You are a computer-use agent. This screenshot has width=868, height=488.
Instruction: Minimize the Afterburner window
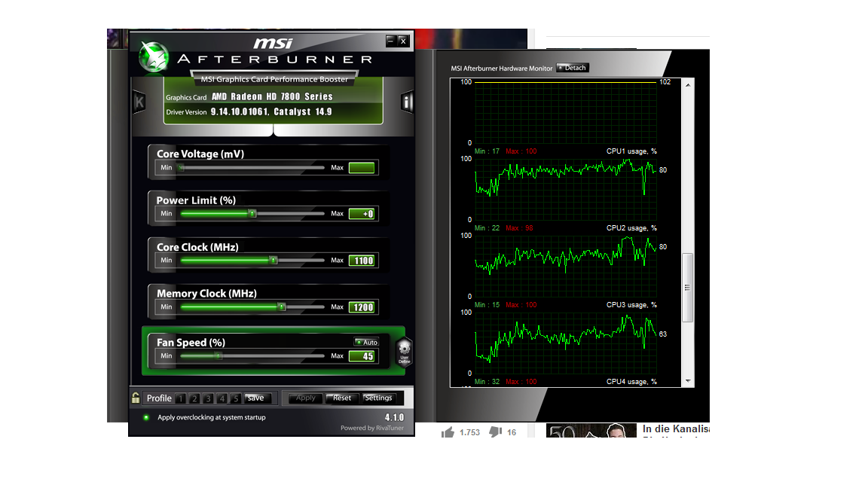tap(391, 41)
